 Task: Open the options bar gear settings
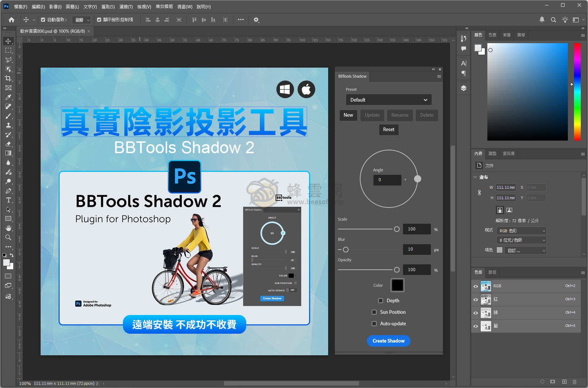256,20
